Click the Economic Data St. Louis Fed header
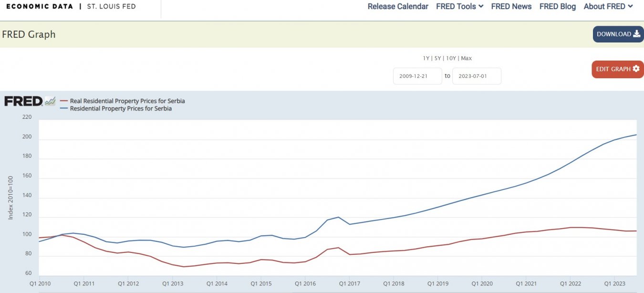Viewport: 644px width, 293px height. point(71,7)
